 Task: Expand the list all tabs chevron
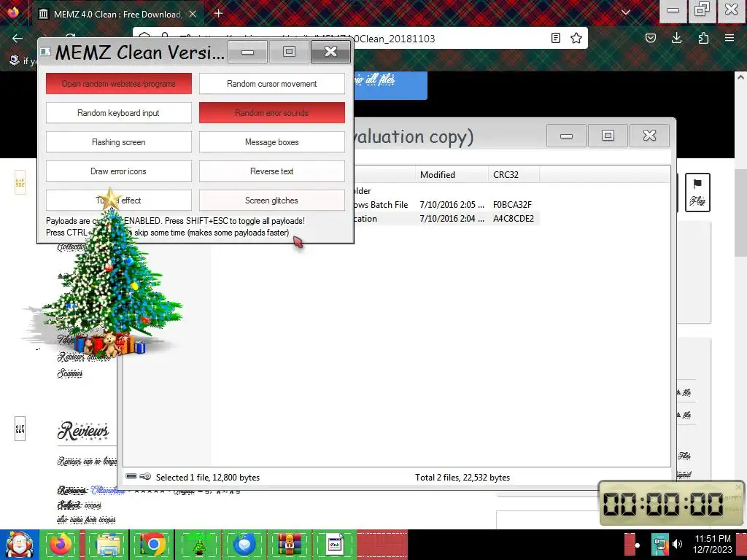(x=626, y=13)
